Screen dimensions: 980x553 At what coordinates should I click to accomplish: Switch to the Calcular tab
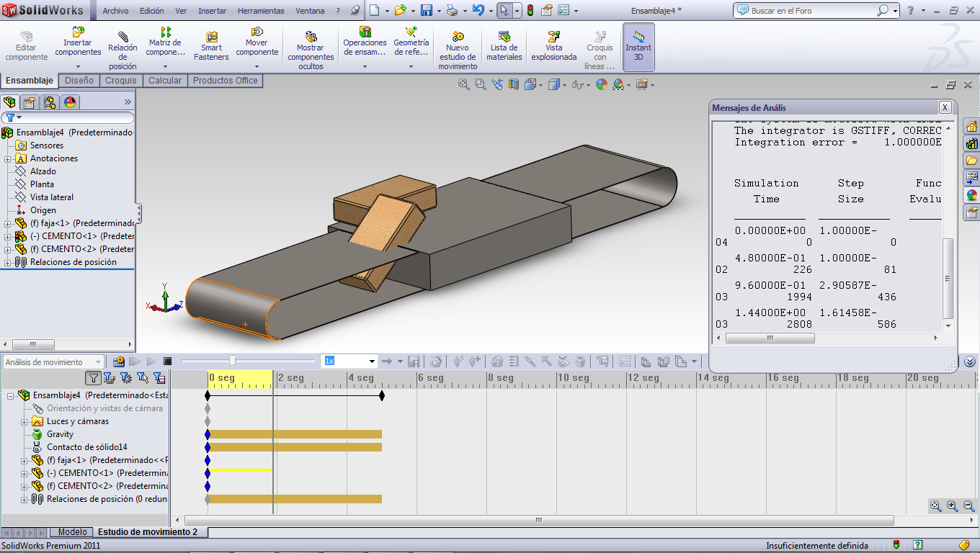tap(165, 81)
